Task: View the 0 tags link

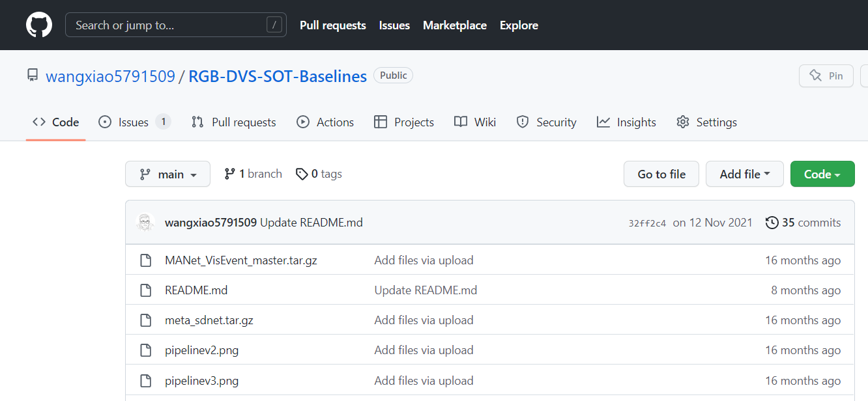Action: (319, 174)
